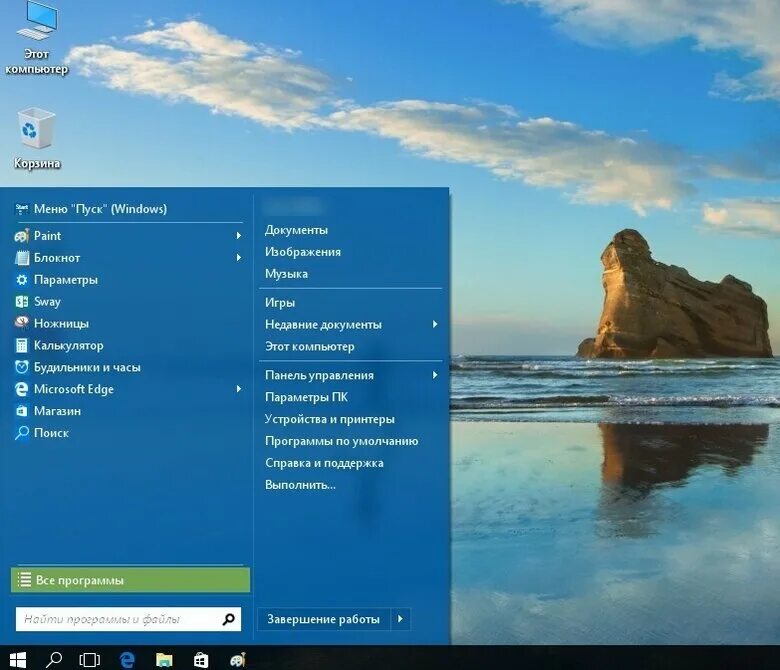Viewport: 780px width, 670px height.
Task: Click the Завершение работы button
Action: pyautogui.click(x=324, y=619)
